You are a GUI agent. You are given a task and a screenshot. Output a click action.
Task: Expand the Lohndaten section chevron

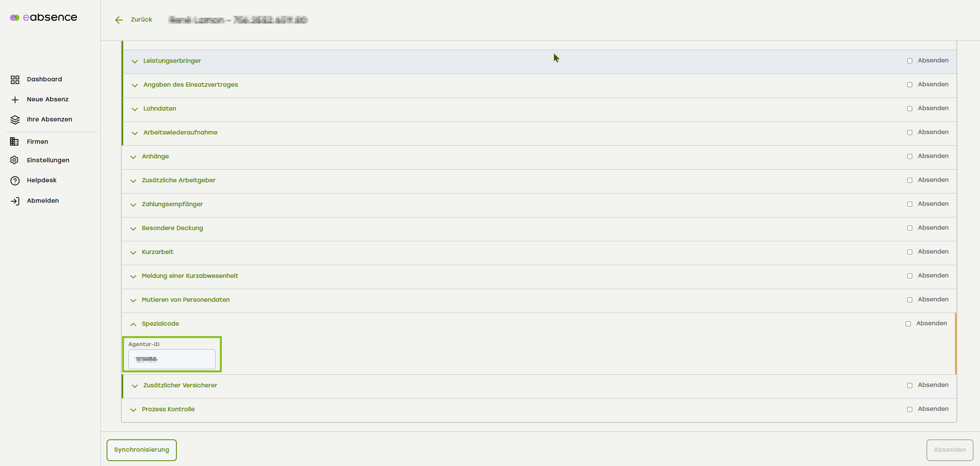[x=134, y=109]
